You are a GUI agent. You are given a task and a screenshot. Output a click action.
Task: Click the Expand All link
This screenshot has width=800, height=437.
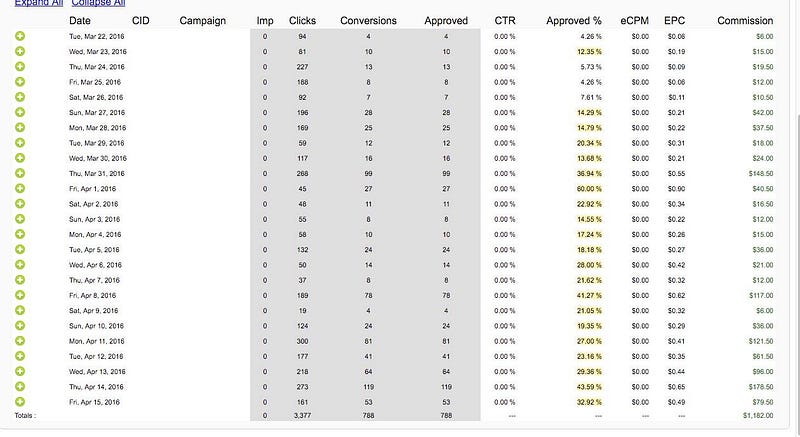[36, 4]
